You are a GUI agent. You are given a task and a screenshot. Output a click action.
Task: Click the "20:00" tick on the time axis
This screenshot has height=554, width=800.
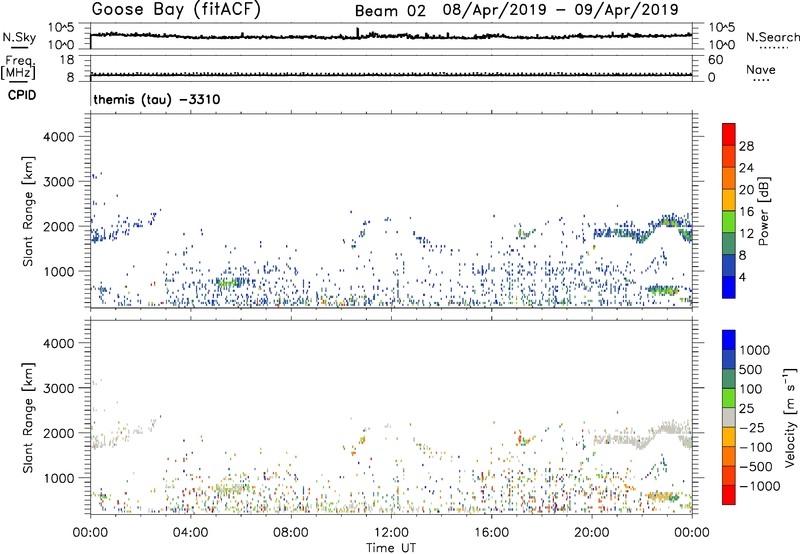point(592,532)
